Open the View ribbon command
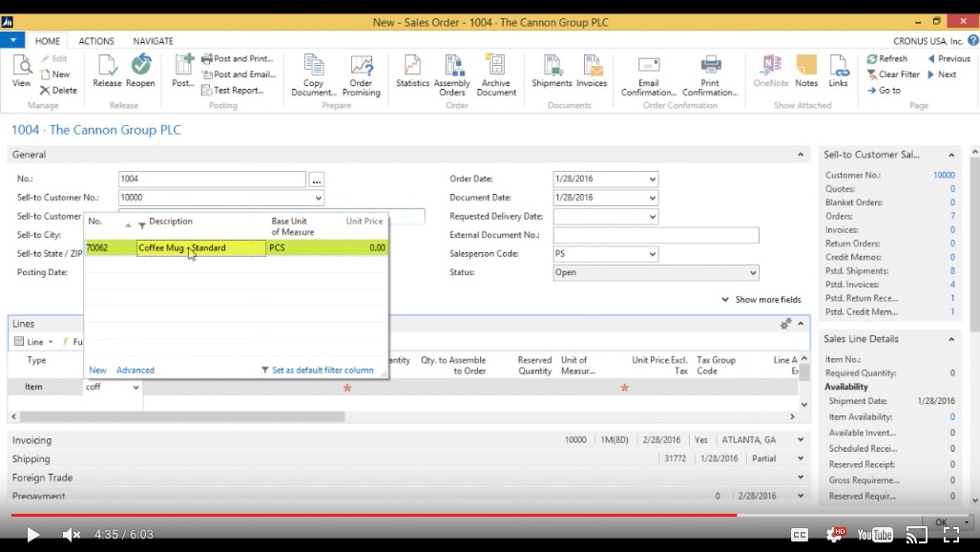980x552 pixels. (x=21, y=71)
